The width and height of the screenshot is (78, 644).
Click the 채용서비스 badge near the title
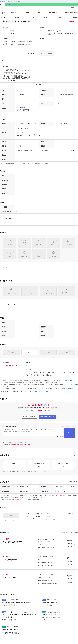(x=71, y=21)
